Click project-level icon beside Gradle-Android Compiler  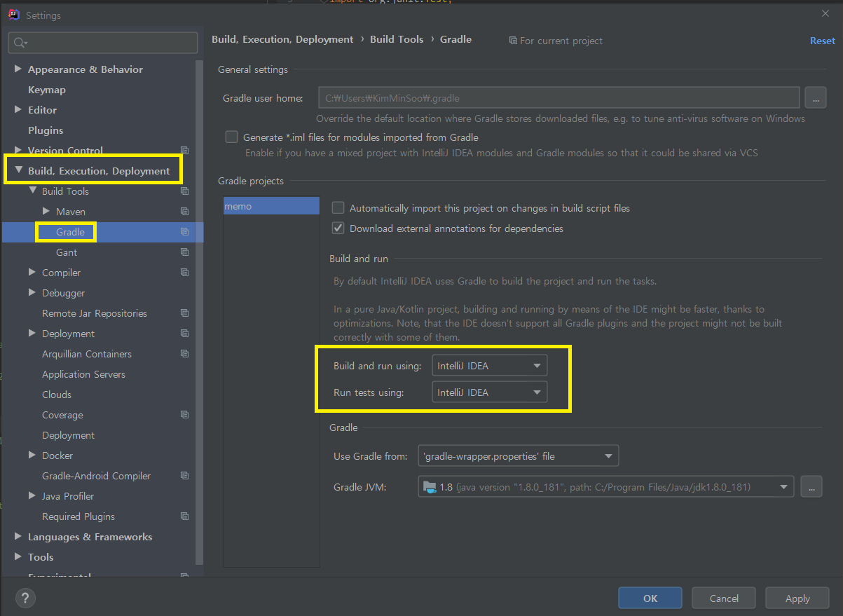tap(184, 476)
